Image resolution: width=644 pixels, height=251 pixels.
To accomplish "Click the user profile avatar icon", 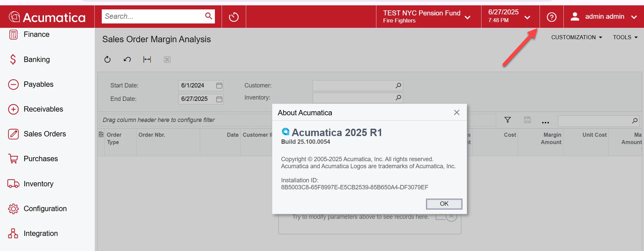I will 575,16.
